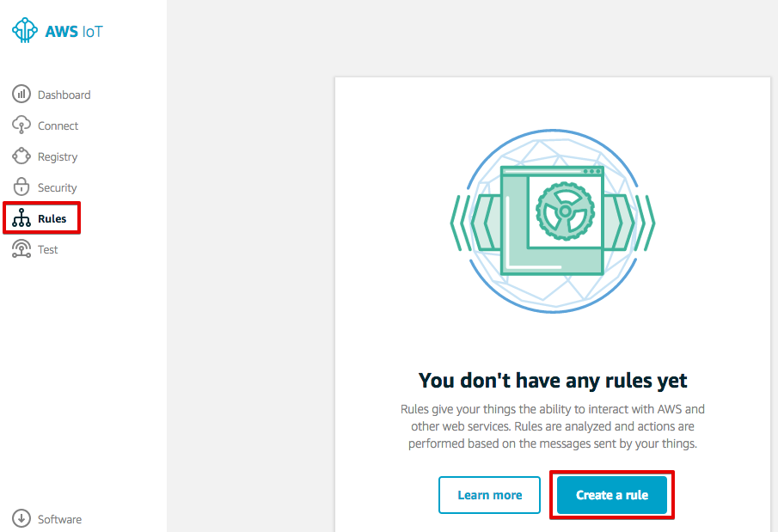This screenshot has height=532, width=778.
Task: Open the Test section label
Action: (47, 249)
